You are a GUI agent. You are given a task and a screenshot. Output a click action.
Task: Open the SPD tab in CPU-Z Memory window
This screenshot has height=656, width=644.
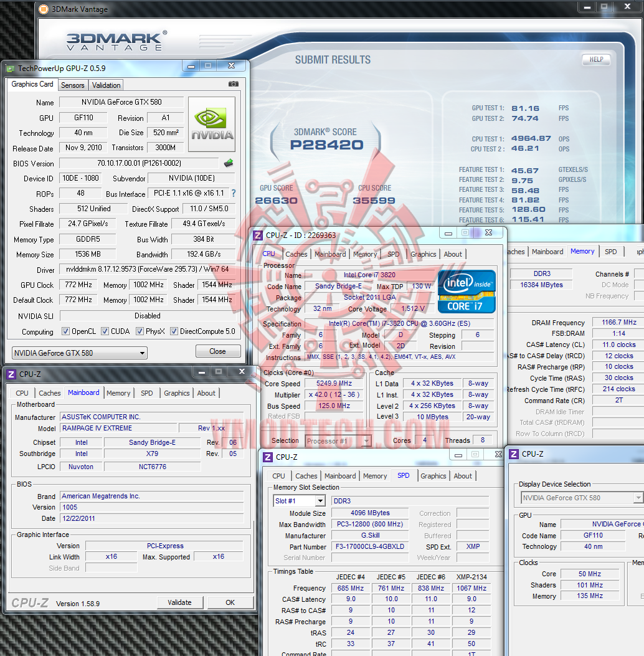point(610,252)
